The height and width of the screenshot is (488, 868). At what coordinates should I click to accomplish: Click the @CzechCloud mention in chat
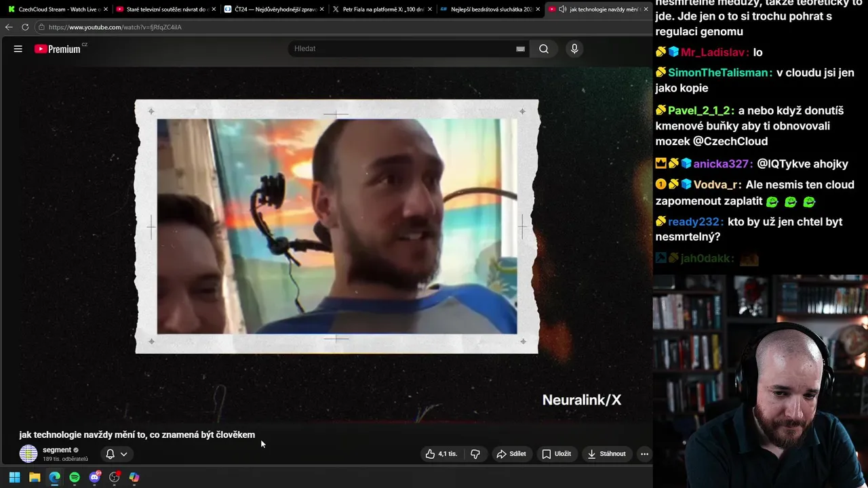point(730,142)
